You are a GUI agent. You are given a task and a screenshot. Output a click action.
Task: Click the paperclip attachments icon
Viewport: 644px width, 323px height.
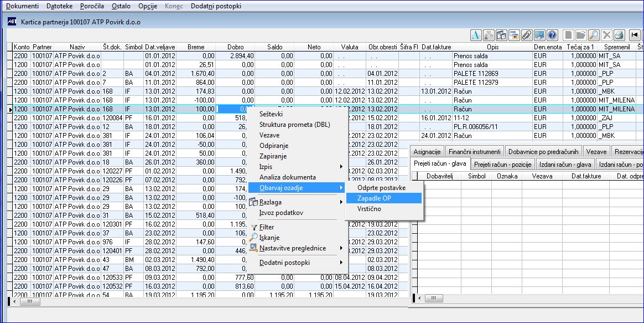pos(527,35)
